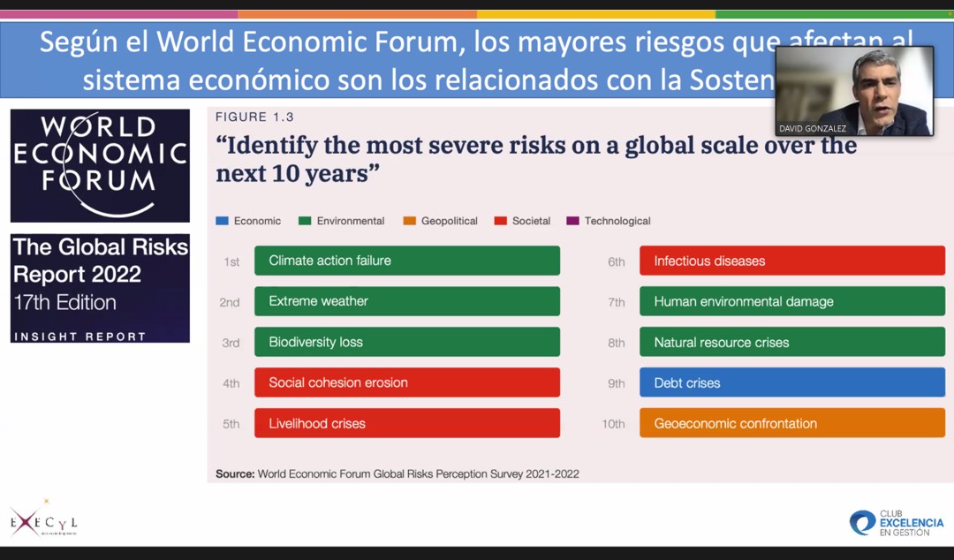Click the 'INSIGHT REPORT' text
954x560 pixels.
79,337
